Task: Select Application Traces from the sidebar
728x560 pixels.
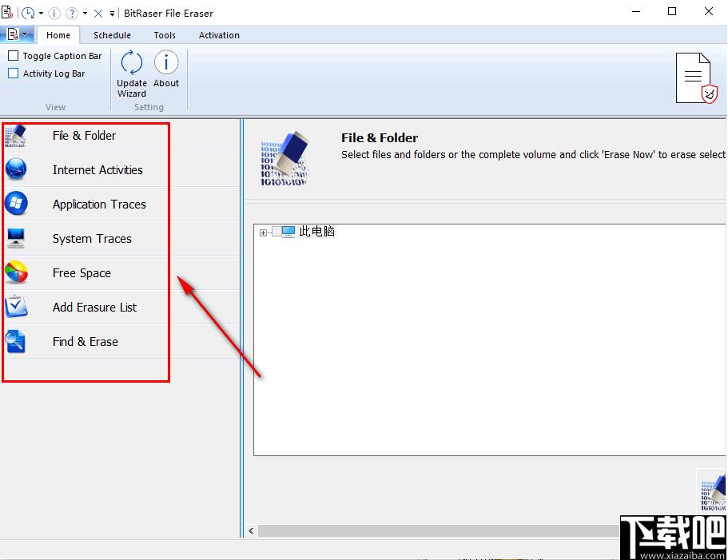Action: coord(99,205)
